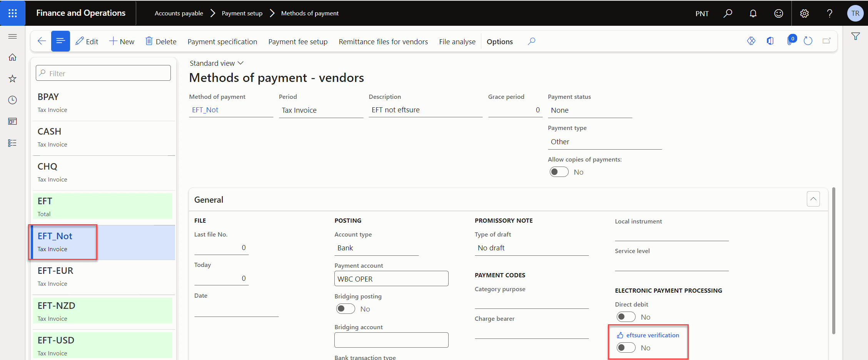868x360 pixels.
Task: Open the notifications bell
Action: [x=753, y=13]
